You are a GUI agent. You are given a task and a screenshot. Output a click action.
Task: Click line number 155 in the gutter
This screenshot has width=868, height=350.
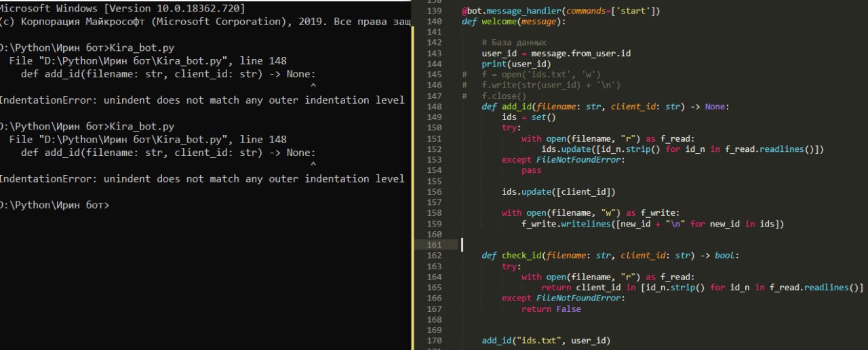[435, 181]
